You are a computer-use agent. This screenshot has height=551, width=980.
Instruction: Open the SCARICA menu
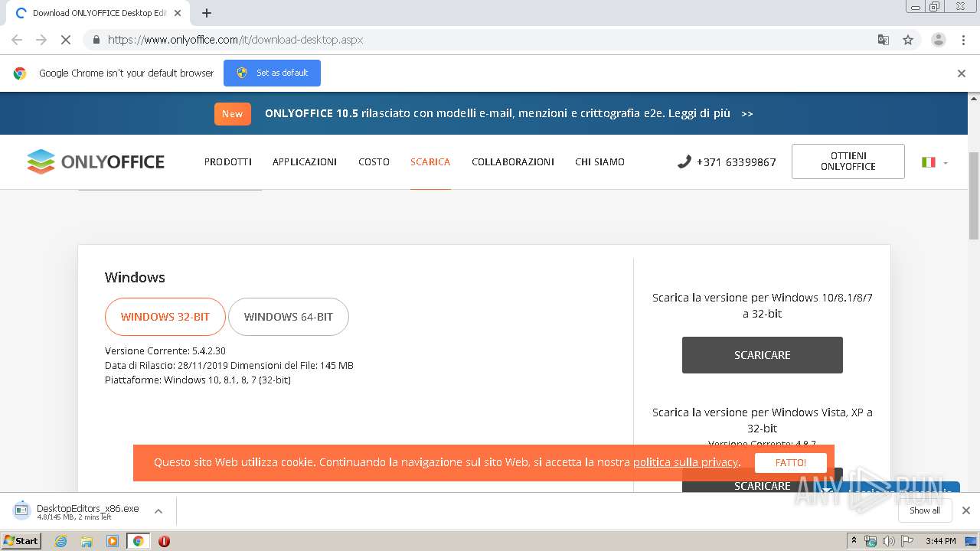tap(430, 161)
